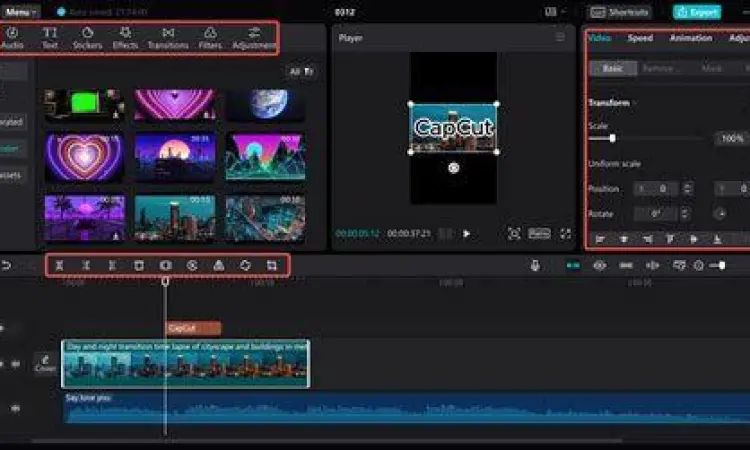Open the Transitions tab
The height and width of the screenshot is (450, 750).
(168, 38)
